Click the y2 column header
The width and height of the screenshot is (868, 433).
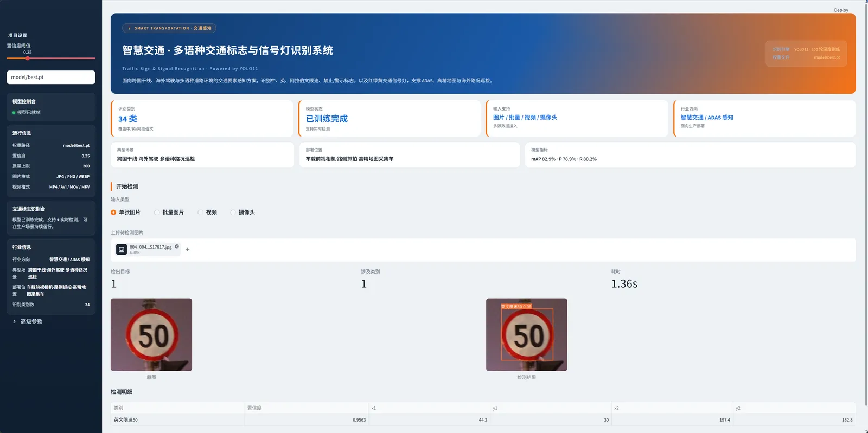794,408
